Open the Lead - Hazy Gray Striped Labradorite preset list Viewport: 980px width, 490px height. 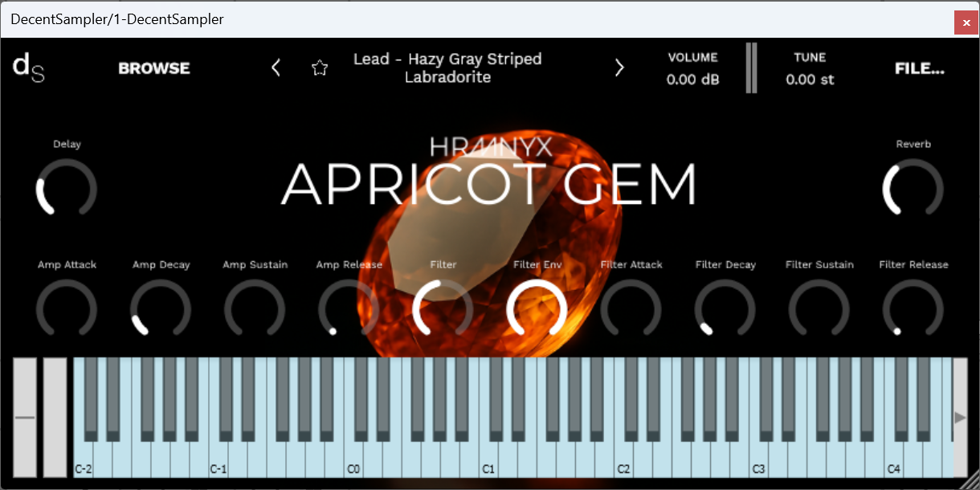pyautogui.click(x=447, y=67)
